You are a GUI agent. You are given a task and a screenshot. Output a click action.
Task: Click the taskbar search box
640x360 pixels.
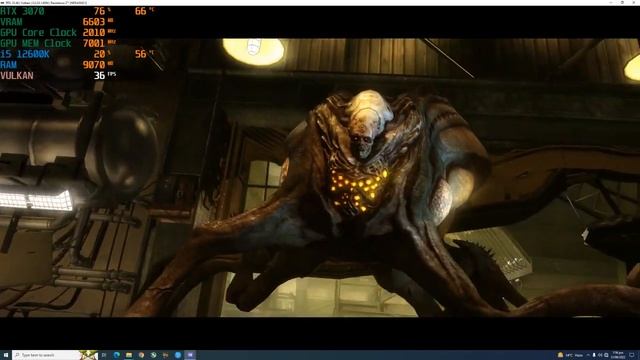(55, 355)
